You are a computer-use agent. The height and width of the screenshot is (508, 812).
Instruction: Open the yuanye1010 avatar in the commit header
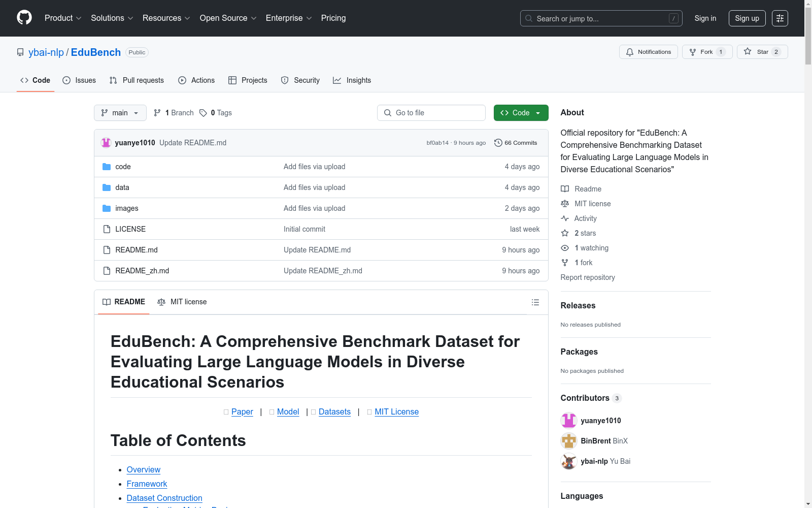tap(106, 143)
